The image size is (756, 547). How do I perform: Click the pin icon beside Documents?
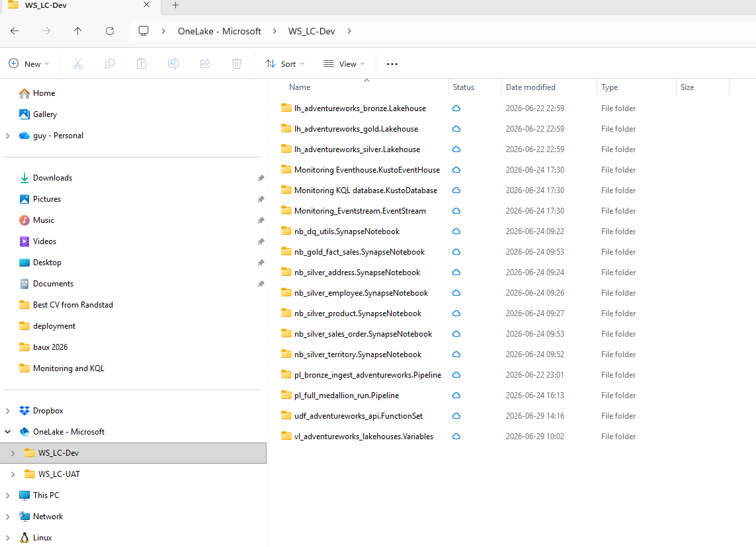tap(261, 284)
